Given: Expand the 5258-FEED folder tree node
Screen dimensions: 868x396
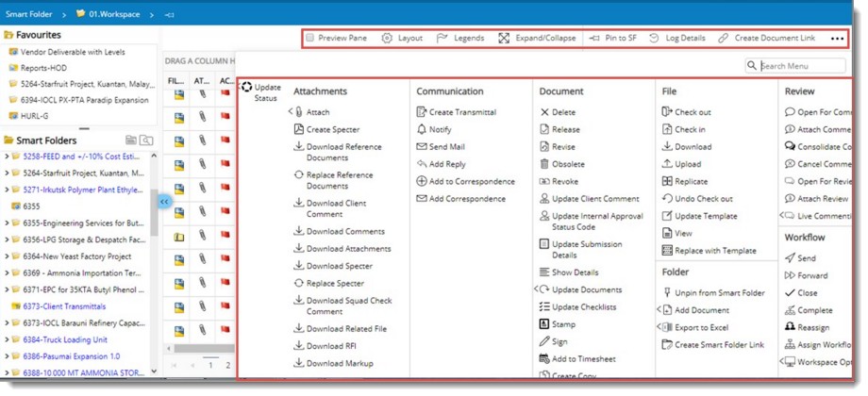Looking at the screenshot, I should (x=8, y=157).
